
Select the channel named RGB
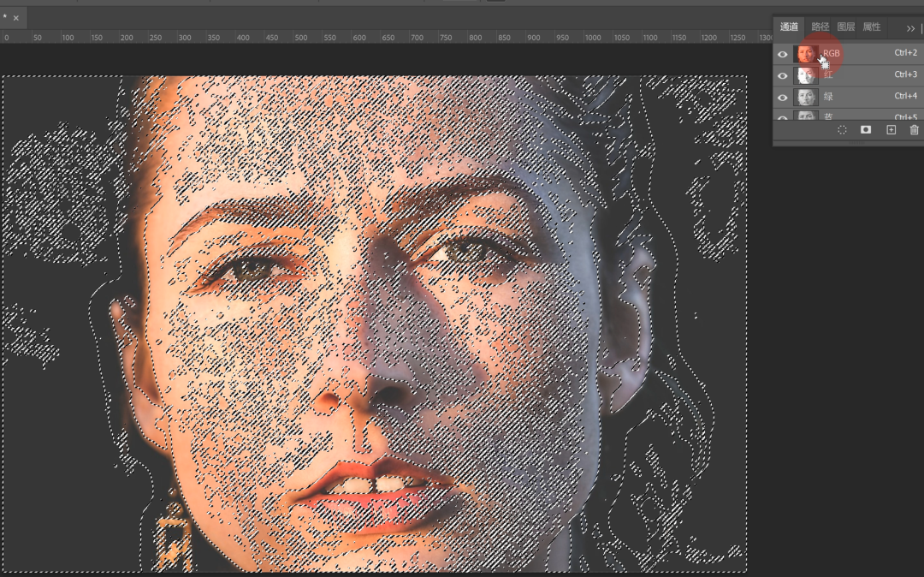point(849,54)
